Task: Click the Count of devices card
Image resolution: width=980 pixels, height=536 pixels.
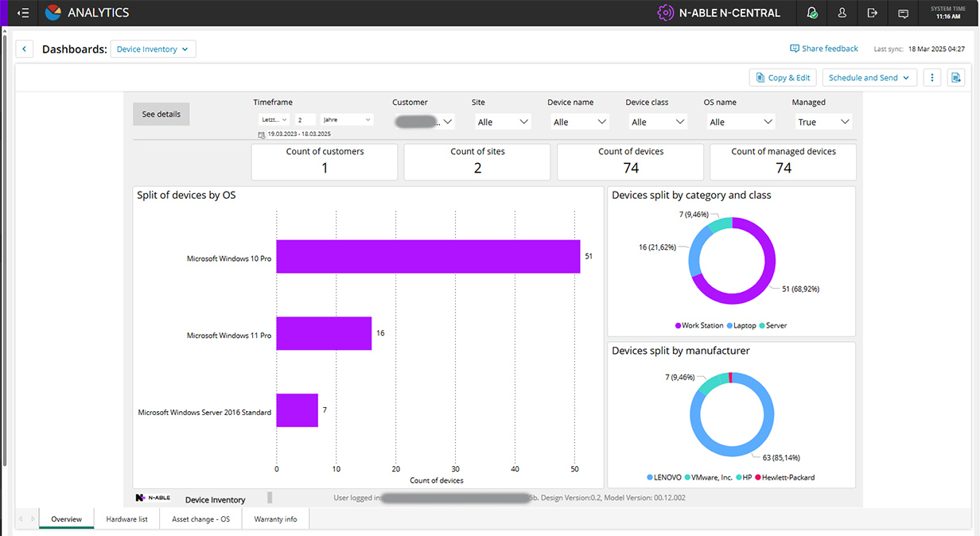Action: 631,161
